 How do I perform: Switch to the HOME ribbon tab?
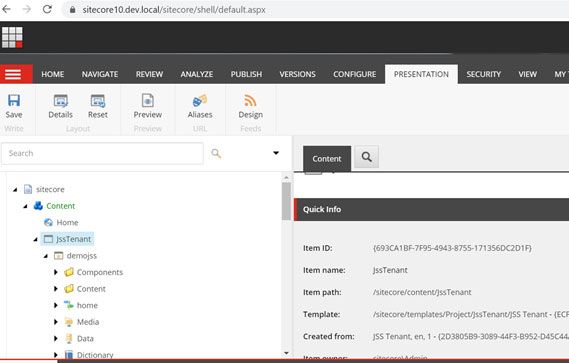[53, 74]
